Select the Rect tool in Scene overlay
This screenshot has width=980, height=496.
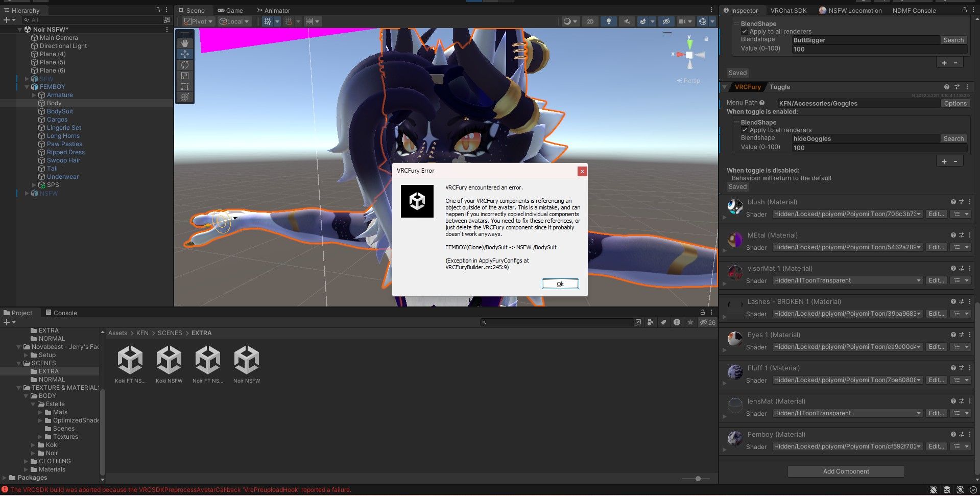(185, 86)
